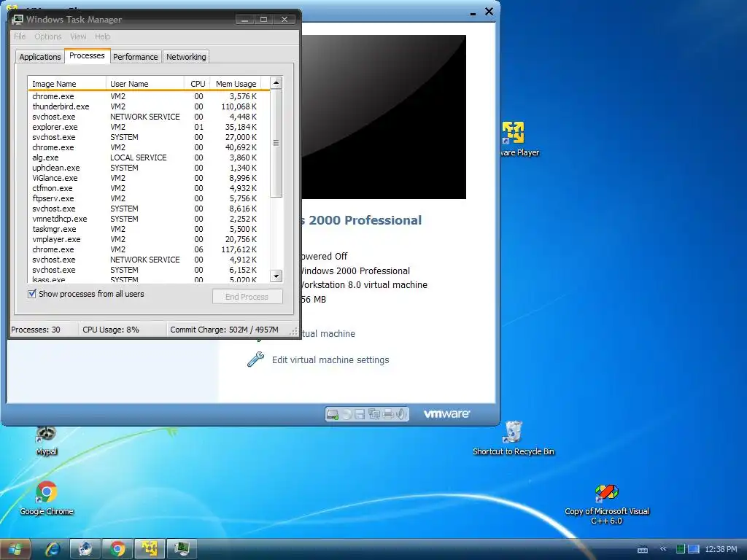Select chrome.exe row using 3,576 K
747x560 pixels.
(149, 97)
